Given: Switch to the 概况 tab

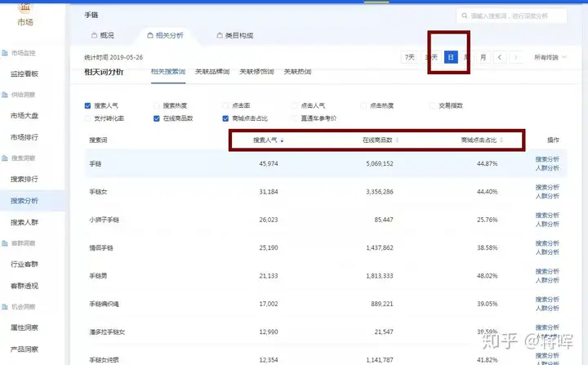Looking at the screenshot, I should point(103,35).
